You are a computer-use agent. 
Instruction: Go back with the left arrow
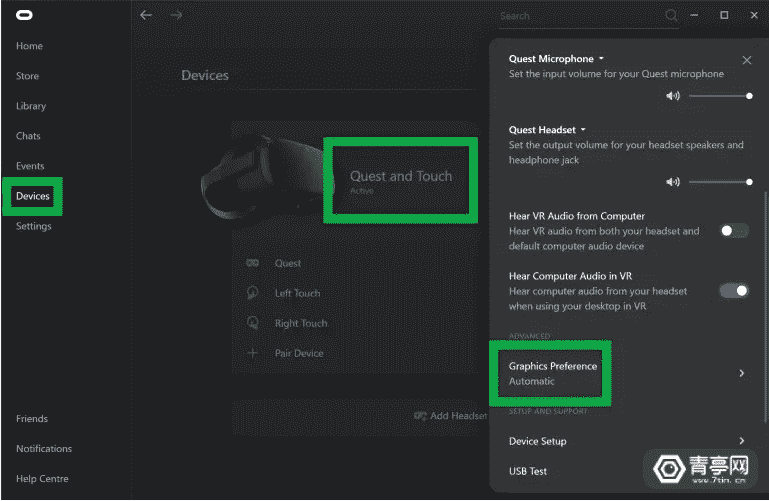coord(146,15)
